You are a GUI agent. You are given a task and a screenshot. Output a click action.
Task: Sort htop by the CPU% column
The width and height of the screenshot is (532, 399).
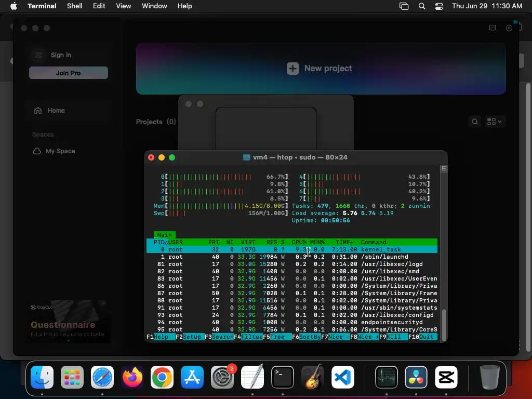[299, 242]
